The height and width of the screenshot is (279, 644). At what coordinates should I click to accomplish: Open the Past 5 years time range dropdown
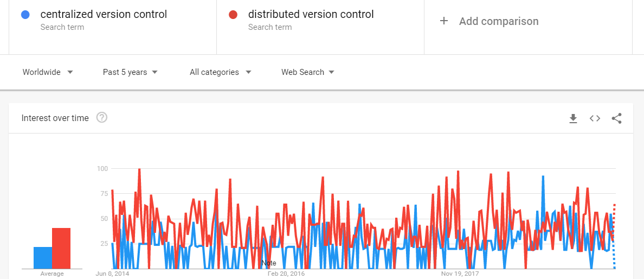[130, 72]
